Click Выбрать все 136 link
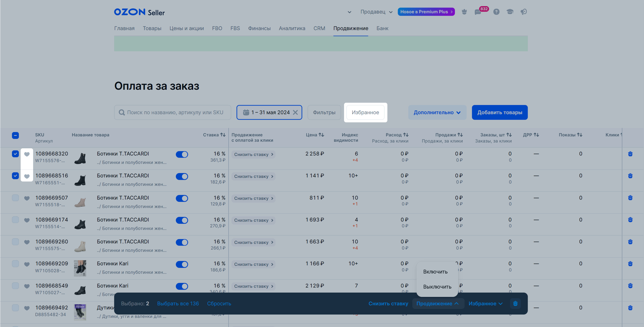 pyautogui.click(x=178, y=304)
